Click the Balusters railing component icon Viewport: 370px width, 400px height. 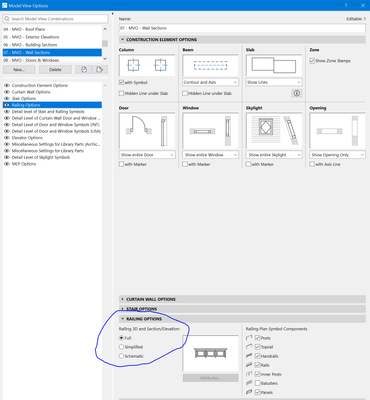249,383
